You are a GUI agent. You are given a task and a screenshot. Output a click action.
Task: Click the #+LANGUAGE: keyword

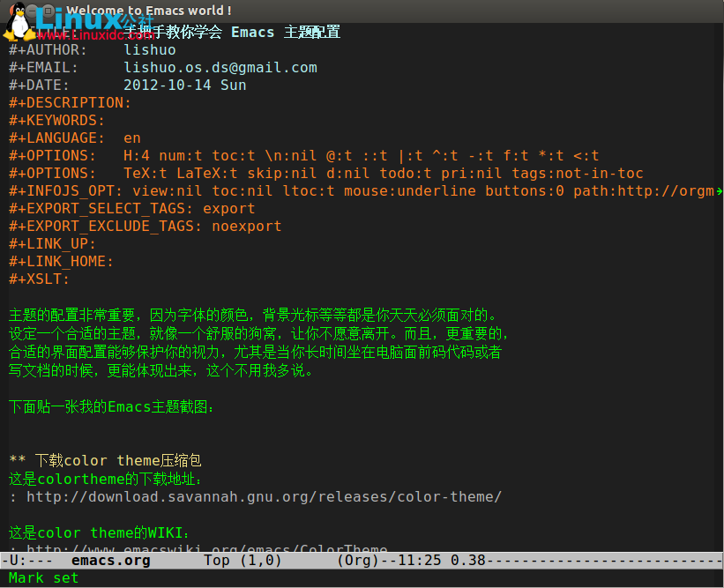coord(56,138)
